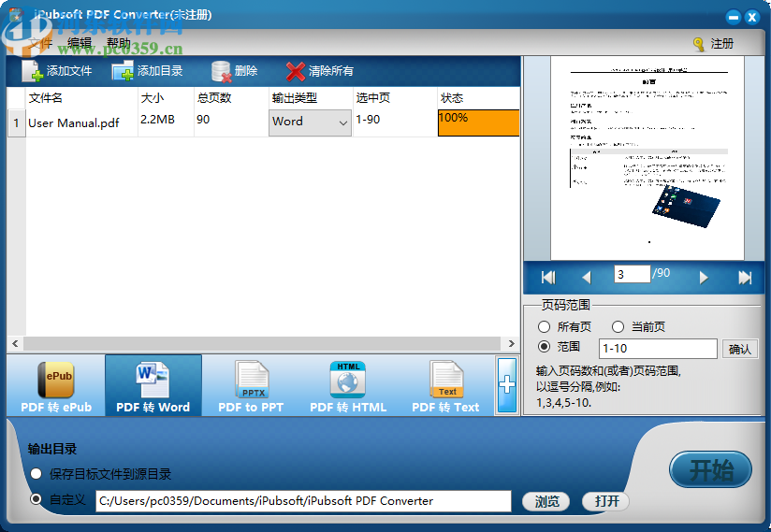Click the key Register icon
Image resolution: width=771 pixels, height=532 pixels.
pyautogui.click(x=698, y=44)
